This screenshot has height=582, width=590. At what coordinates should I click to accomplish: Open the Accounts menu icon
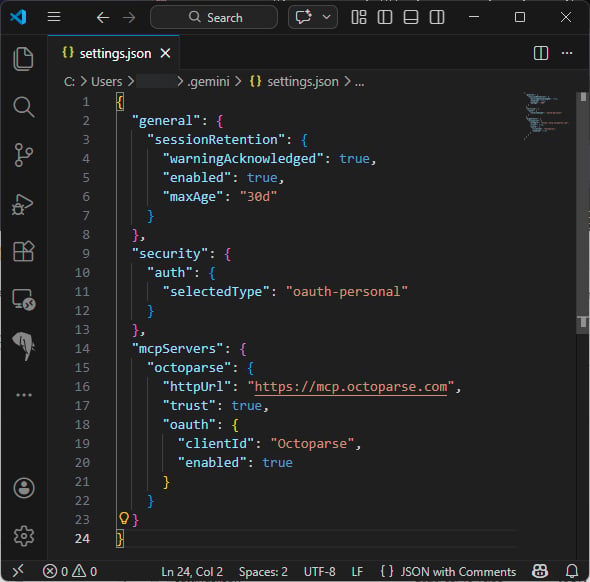pyautogui.click(x=24, y=488)
